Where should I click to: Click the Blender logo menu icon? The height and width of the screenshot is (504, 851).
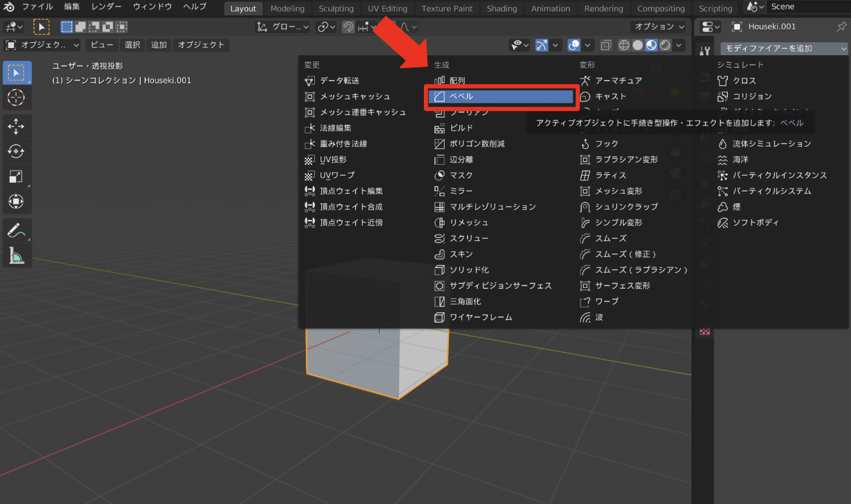tap(10, 8)
